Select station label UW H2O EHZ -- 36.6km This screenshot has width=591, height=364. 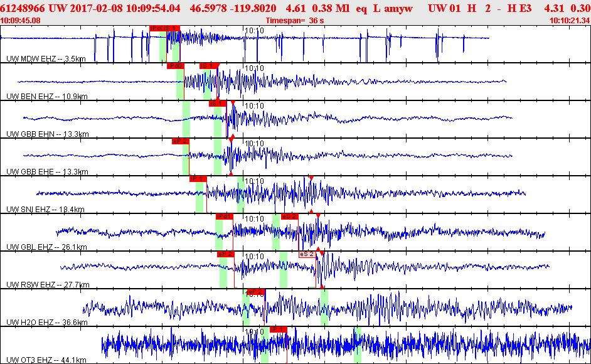46,323
